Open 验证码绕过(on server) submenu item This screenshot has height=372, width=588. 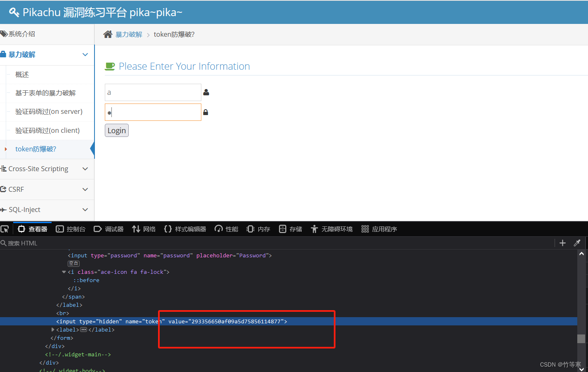click(x=49, y=112)
